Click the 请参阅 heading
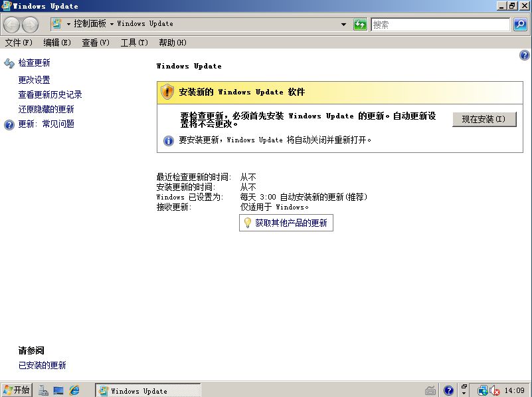The height and width of the screenshot is (397, 532). (31, 350)
